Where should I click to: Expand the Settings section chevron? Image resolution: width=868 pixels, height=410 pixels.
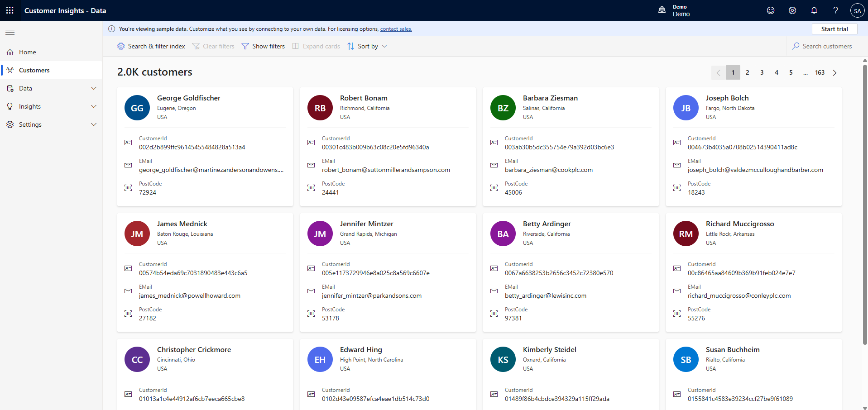(94, 124)
